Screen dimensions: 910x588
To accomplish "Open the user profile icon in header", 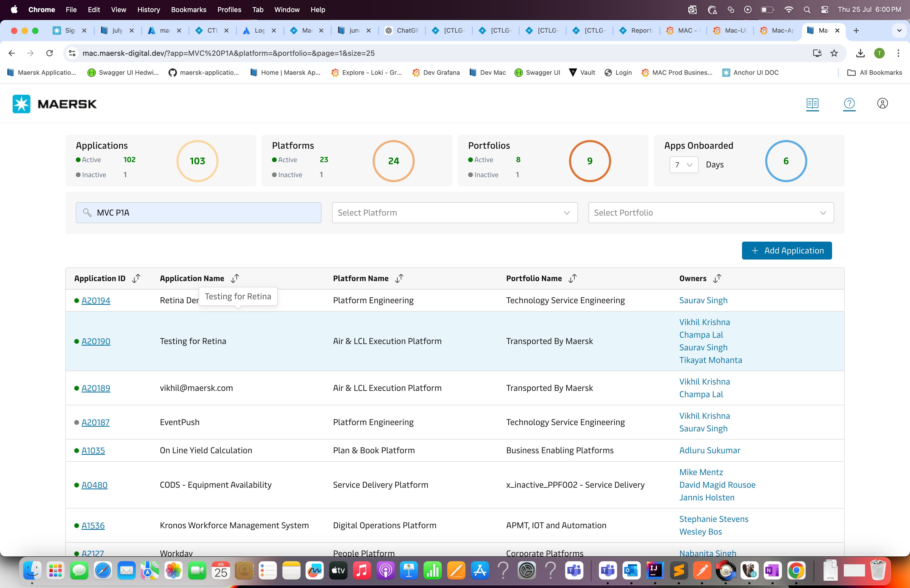I will tap(883, 103).
